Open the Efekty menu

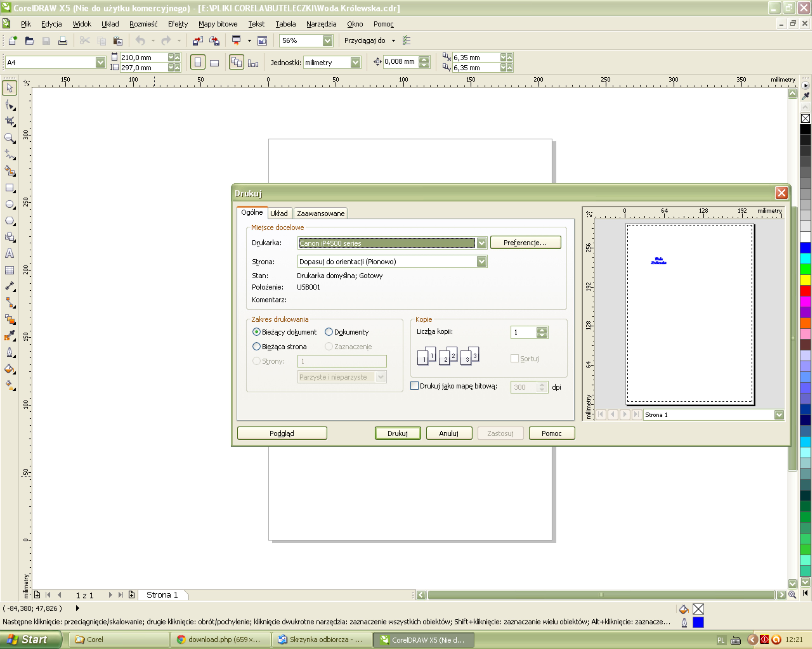178,24
